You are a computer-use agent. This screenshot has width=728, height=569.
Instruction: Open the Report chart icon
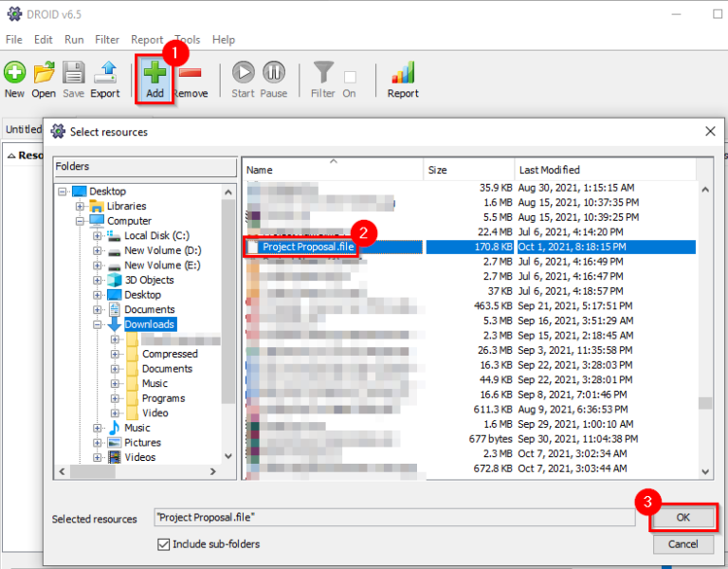tap(403, 73)
